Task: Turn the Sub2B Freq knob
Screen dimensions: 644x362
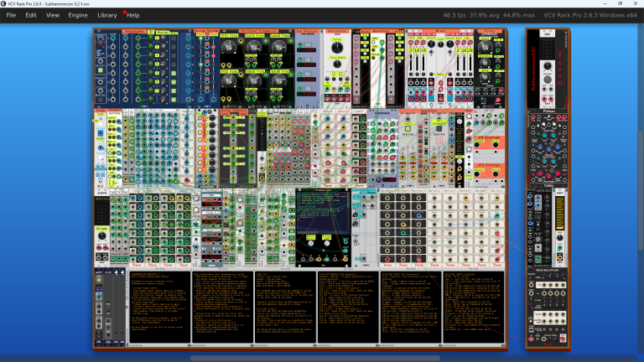Action: point(279,80)
